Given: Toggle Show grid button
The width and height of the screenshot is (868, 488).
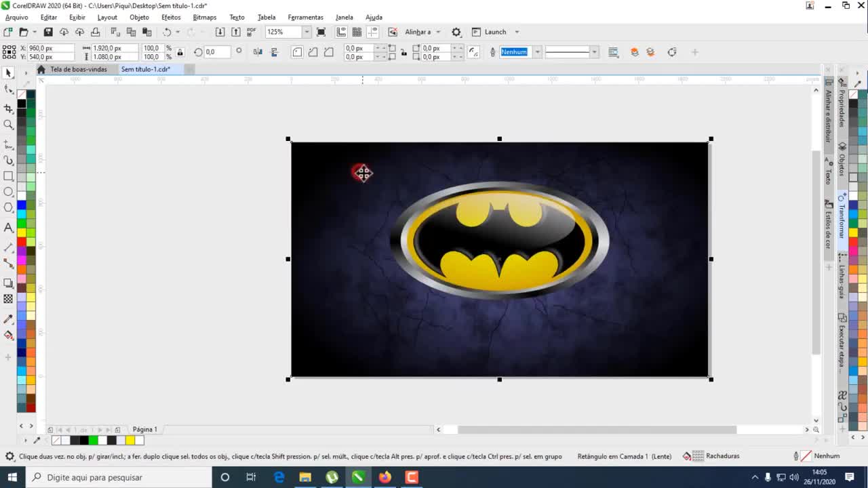Looking at the screenshot, I should point(357,32).
